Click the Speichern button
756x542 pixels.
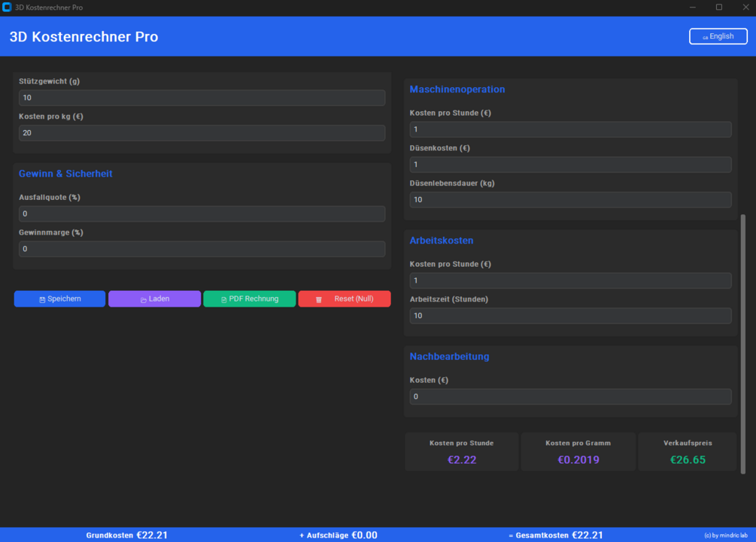pos(59,298)
